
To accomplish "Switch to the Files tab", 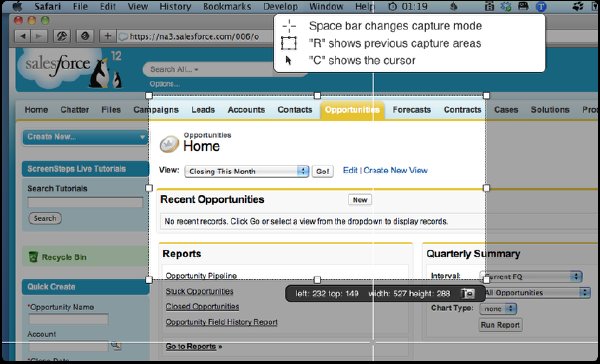I will 111,110.
